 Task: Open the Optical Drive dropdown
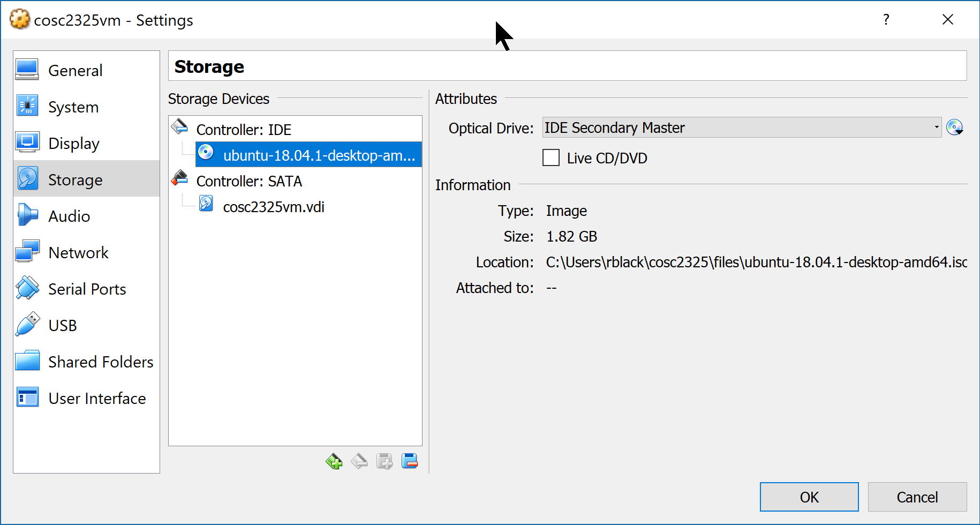742,127
